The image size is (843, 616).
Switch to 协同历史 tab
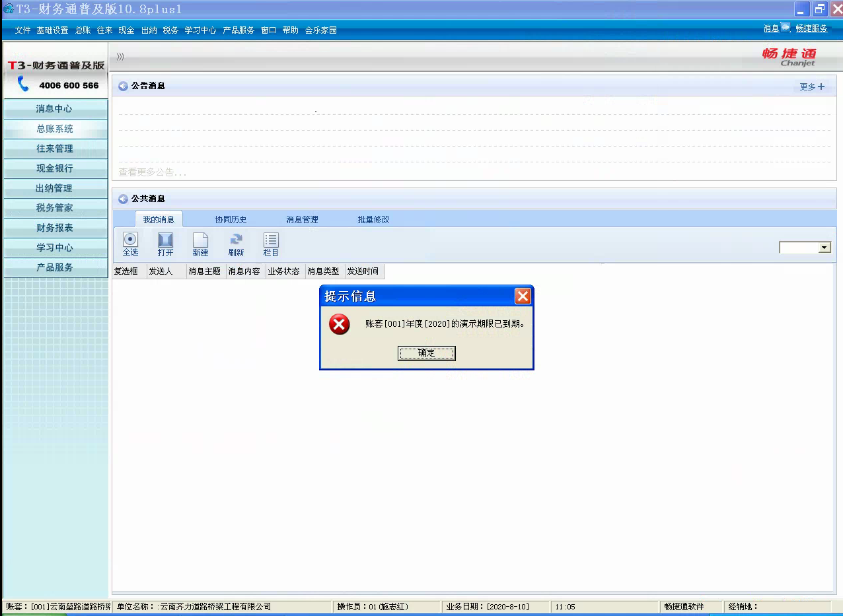pos(231,219)
